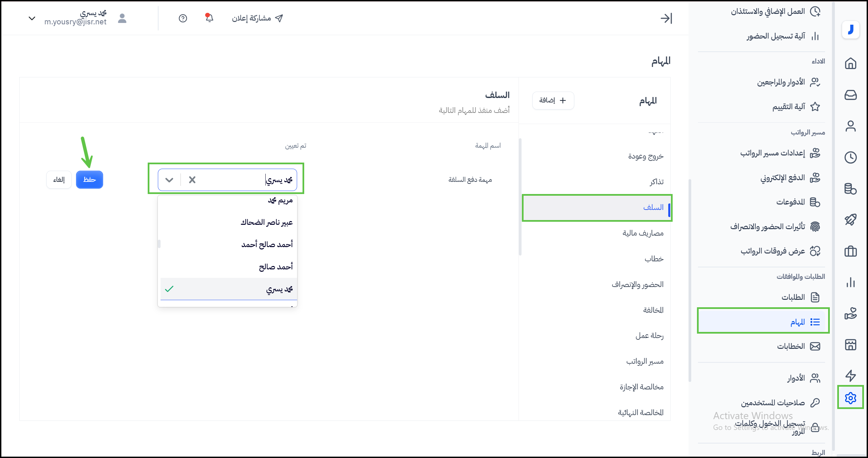The width and height of the screenshot is (868, 458).
Task: Click the lightning bolt icon in rail
Action: pyautogui.click(x=850, y=376)
